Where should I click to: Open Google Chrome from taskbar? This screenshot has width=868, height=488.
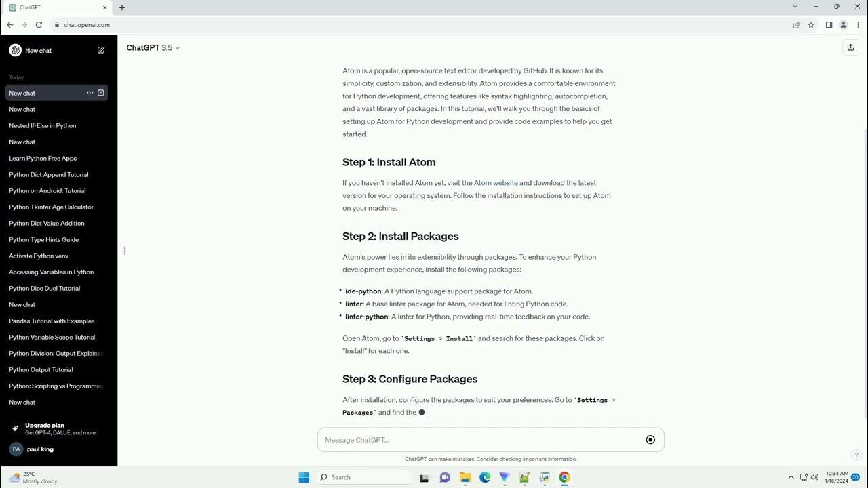pos(564,477)
